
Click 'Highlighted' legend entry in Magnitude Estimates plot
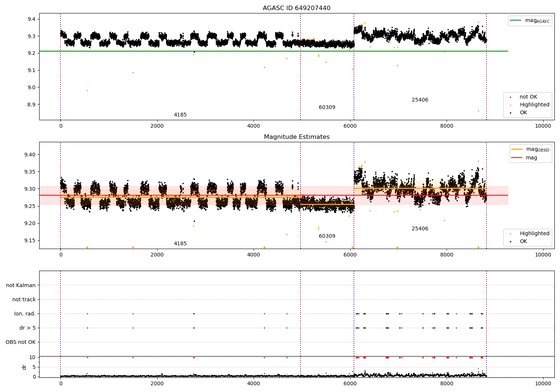(x=535, y=234)
